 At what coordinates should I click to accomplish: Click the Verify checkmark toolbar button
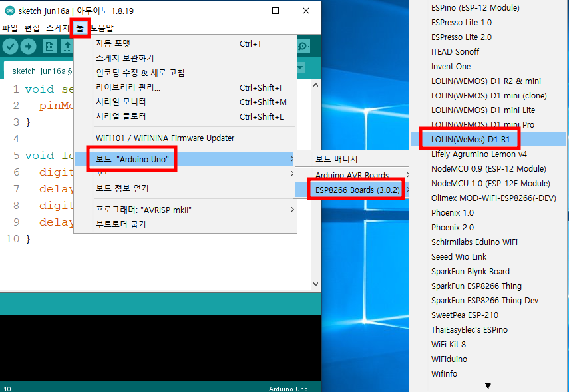(11, 46)
